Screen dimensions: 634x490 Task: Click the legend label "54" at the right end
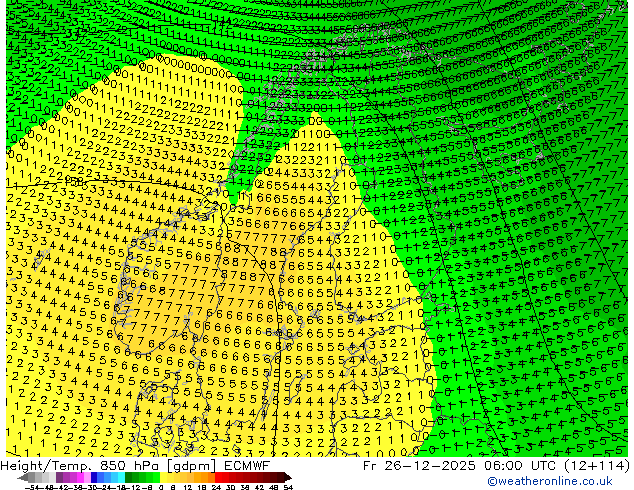tap(287, 488)
